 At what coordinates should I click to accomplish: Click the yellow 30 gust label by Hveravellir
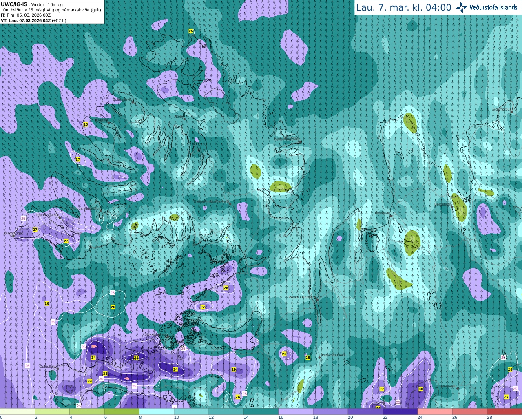(421, 389)
